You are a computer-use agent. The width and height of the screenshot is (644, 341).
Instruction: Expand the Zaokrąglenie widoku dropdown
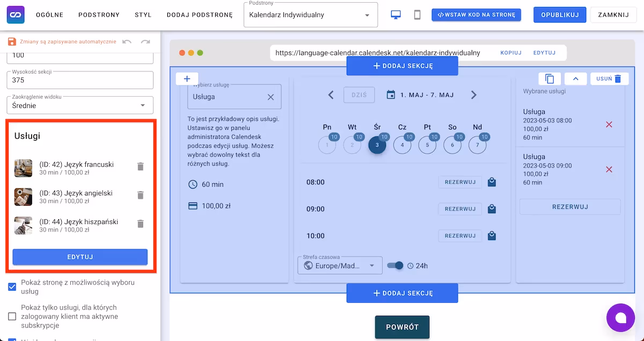pos(80,105)
